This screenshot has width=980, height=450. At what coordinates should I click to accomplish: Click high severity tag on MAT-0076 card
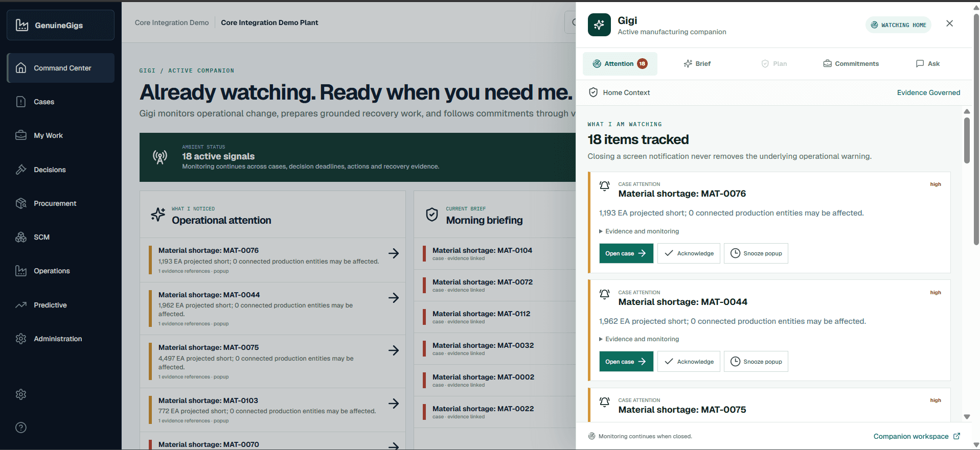click(x=936, y=184)
